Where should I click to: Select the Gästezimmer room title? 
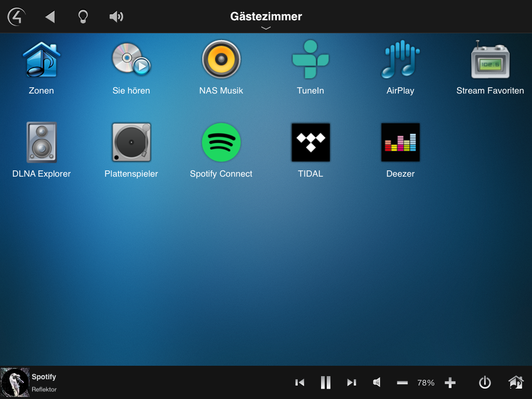pos(266,16)
